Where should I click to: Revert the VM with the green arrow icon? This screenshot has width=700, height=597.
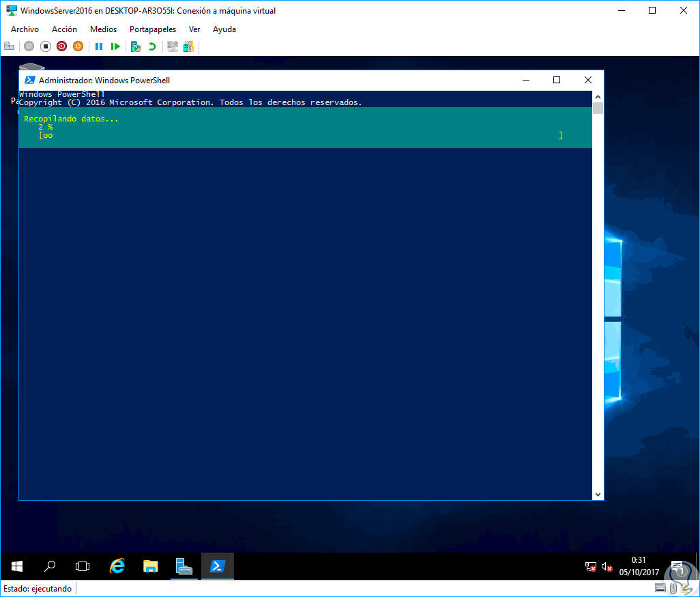152,46
